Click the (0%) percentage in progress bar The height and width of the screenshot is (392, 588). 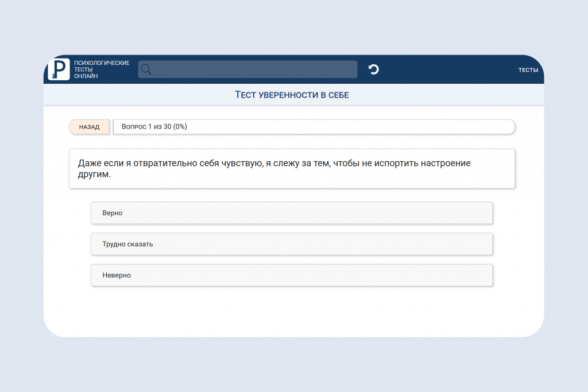point(180,127)
